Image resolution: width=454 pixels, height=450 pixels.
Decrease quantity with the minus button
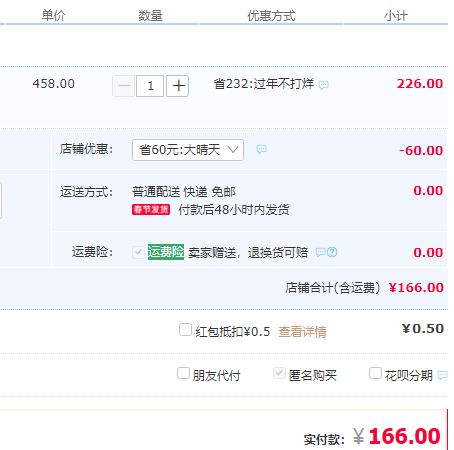(x=123, y=86)
